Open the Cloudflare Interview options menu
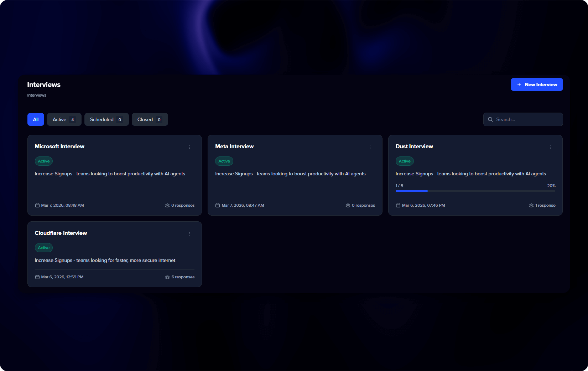The height and width of the screenshot is (371, 588). click(x=189, y=234)
